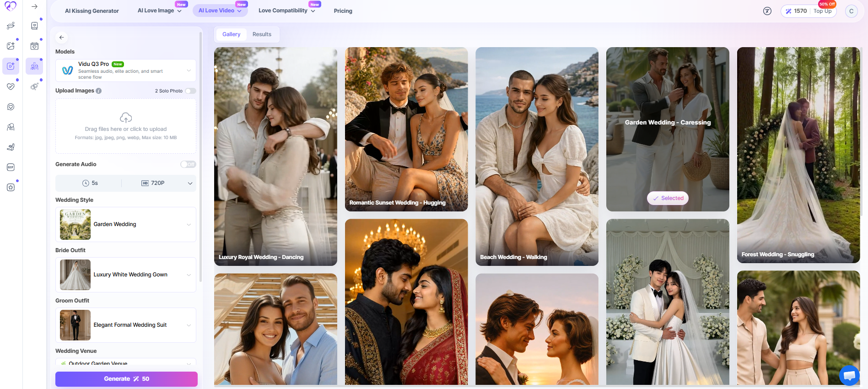Open the user avatar C menu
Screen dimensions: 868x389
click(x=851, y=11)
